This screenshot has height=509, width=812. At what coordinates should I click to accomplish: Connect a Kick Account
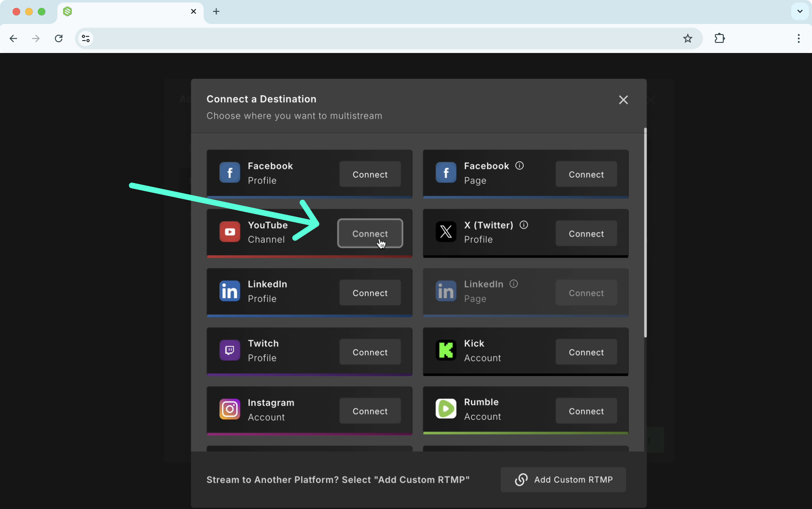click(586, 352)
